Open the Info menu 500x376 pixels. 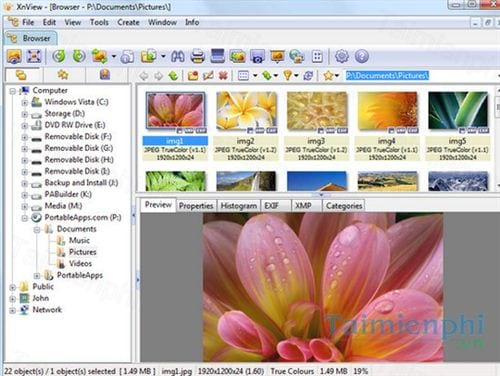[192, 22]
